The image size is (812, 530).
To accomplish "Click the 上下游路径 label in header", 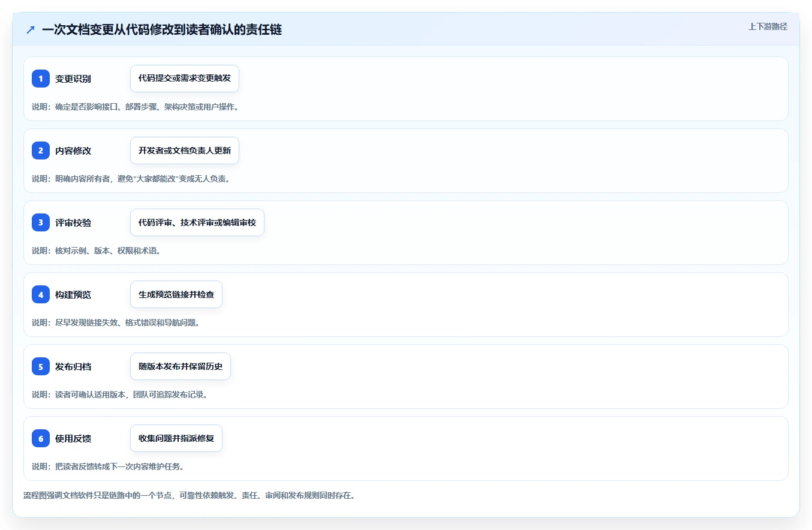I will click(768, 26).
